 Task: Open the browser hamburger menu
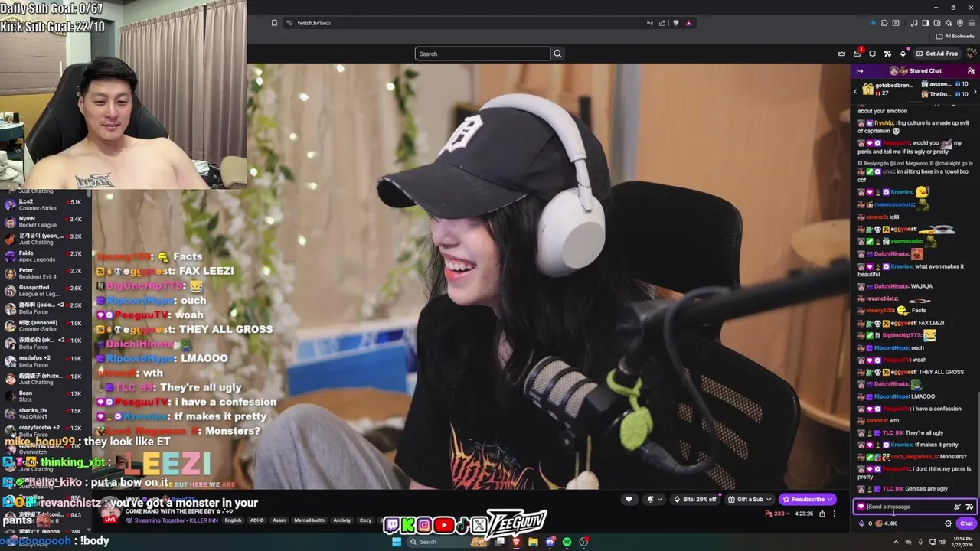972,23
